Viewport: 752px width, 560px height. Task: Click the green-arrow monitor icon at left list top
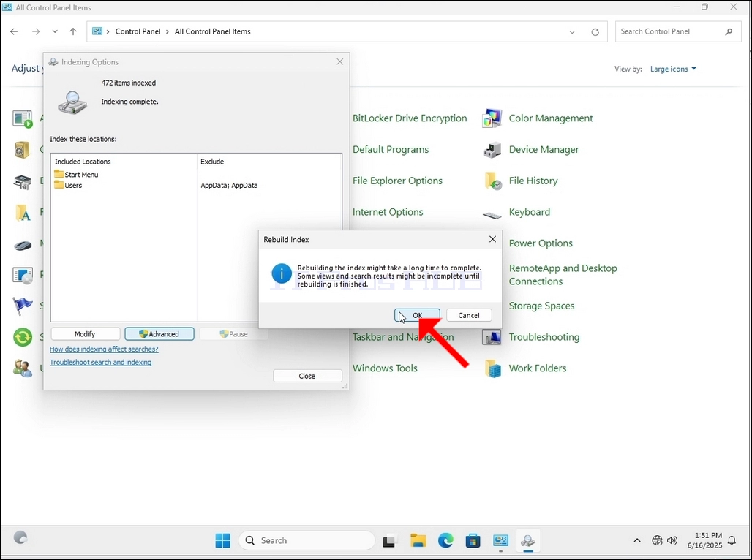coord(23,118)
